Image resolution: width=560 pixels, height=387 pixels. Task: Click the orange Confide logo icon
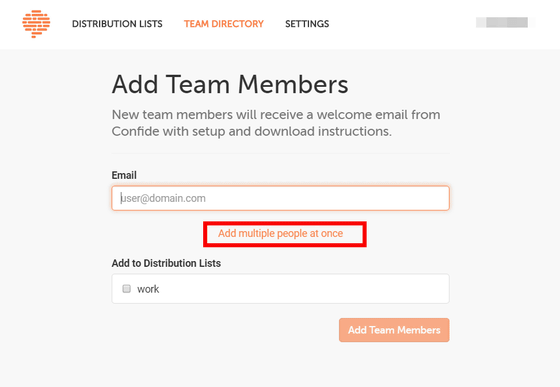coord(36,24)
